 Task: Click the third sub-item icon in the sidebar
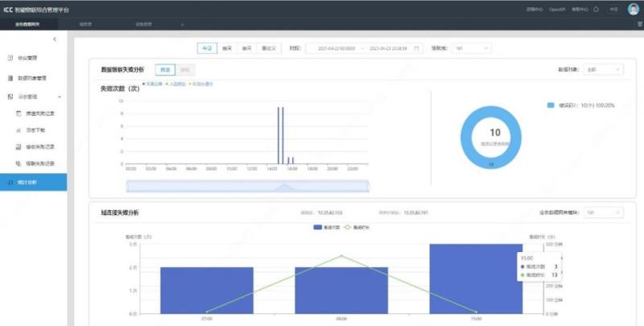[19, 146]
